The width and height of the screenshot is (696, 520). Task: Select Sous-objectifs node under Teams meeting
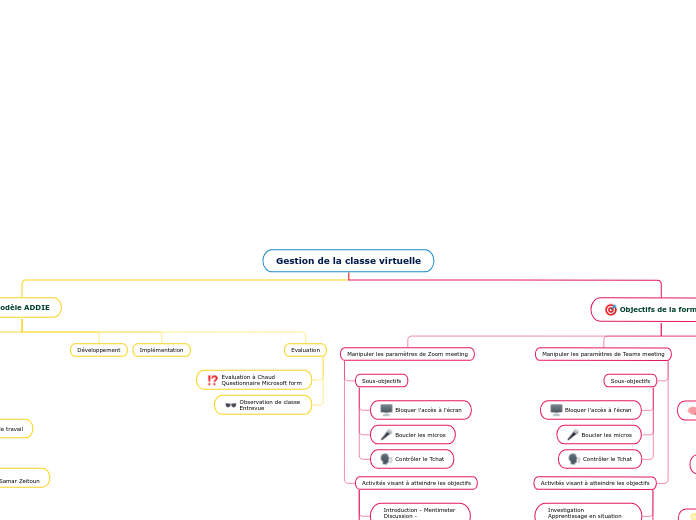(630, 381)
